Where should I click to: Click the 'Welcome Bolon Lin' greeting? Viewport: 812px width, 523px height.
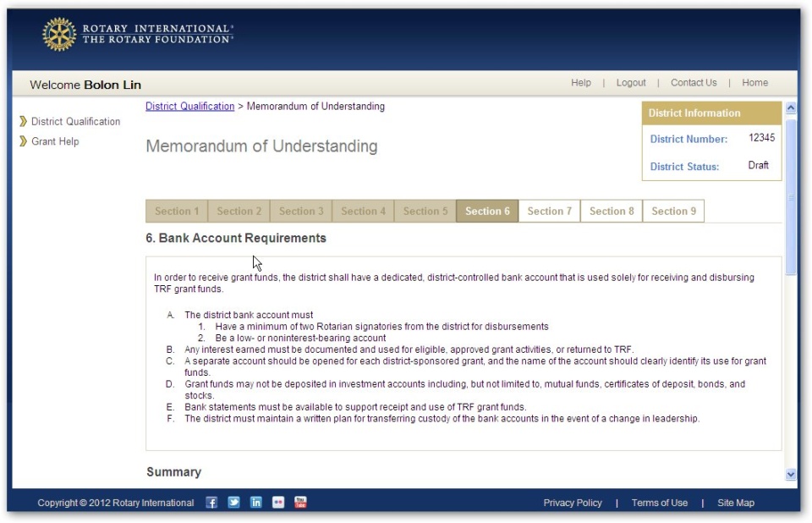tap(85, 85)
